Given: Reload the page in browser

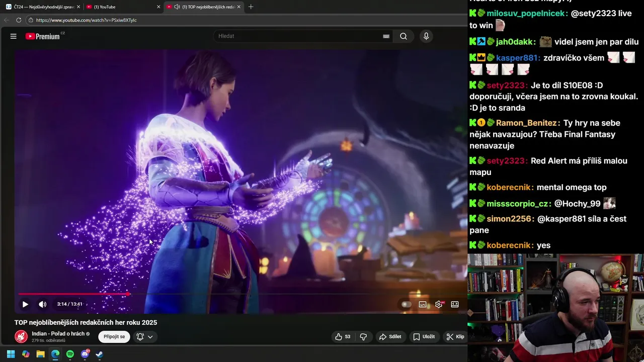Looking at the screenshot, I should pos(19,20).
